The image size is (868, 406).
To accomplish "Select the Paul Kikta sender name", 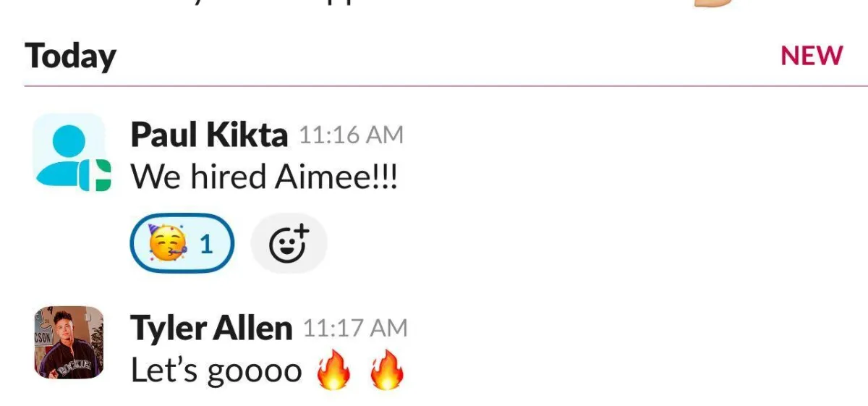I will (x=209, y=135).
